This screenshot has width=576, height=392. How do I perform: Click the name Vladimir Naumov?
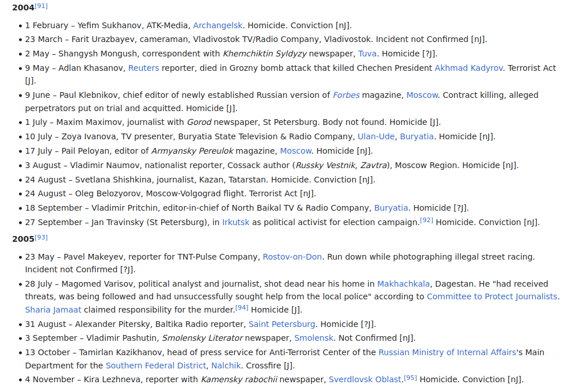point(105,165)
